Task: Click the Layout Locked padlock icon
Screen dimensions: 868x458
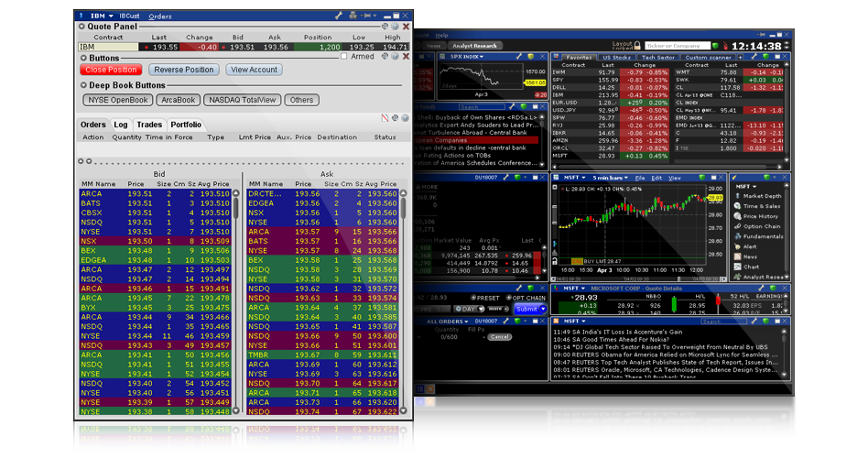Action: pos(637,46)
